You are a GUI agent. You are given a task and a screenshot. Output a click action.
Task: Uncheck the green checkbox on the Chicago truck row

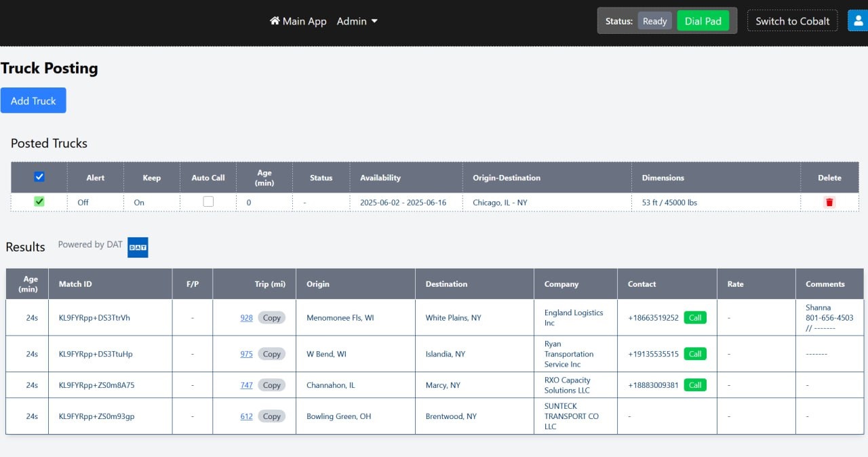pos(39,201)
